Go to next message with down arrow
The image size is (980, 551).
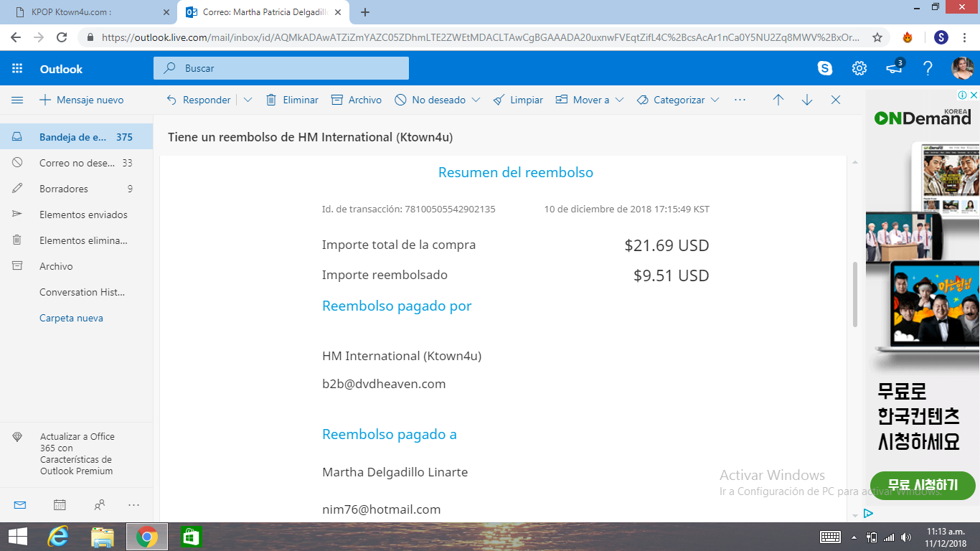point(807,100)
